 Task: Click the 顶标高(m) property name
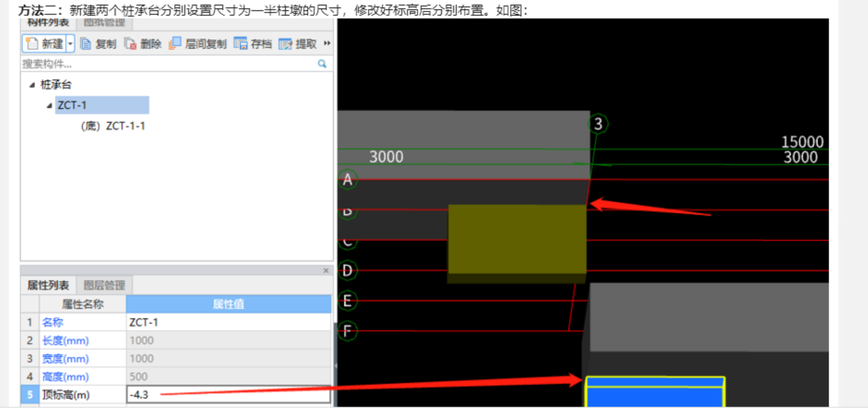(66, 395)
